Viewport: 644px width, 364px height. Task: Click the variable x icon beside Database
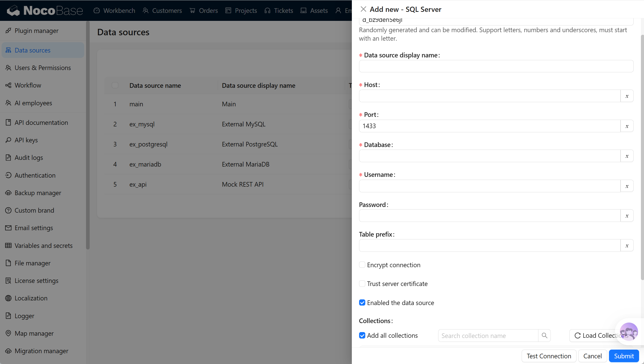[x=627, y=156]
